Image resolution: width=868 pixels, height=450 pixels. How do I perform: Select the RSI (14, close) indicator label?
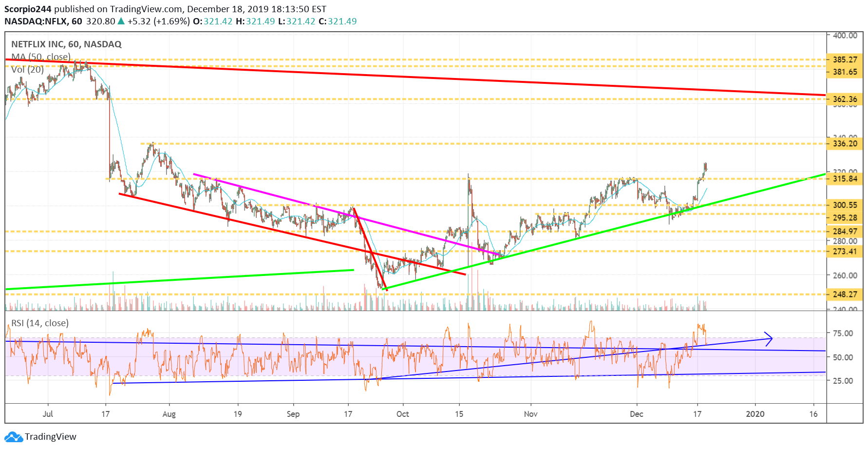click(40, 323)
